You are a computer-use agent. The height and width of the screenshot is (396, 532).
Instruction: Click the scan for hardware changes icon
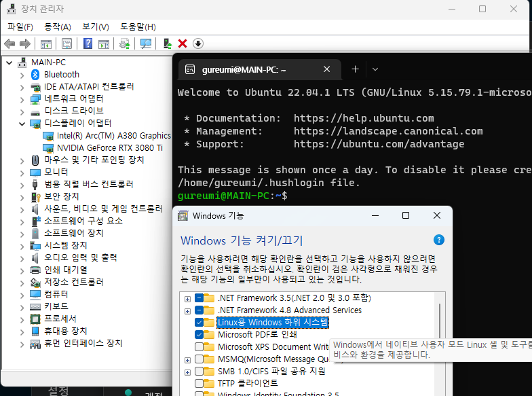tap(145, 43)
